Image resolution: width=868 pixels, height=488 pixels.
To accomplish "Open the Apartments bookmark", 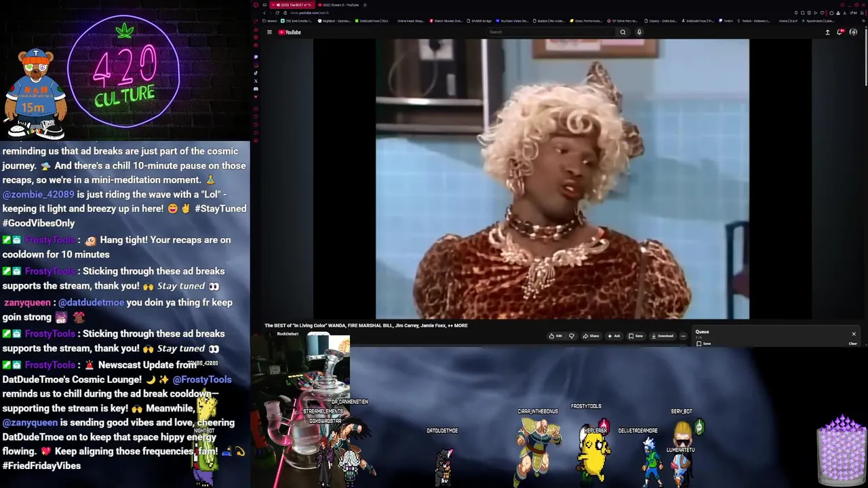I will tap(819, 21).
